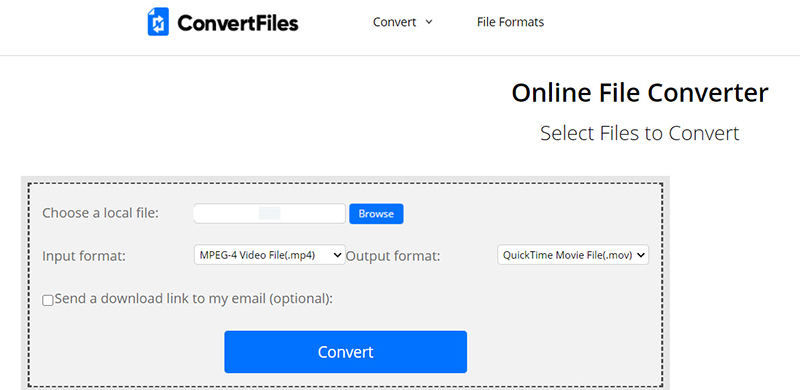800x390 pixels.
Task: Click the Online File Converter heading
Action: point(640,93)
